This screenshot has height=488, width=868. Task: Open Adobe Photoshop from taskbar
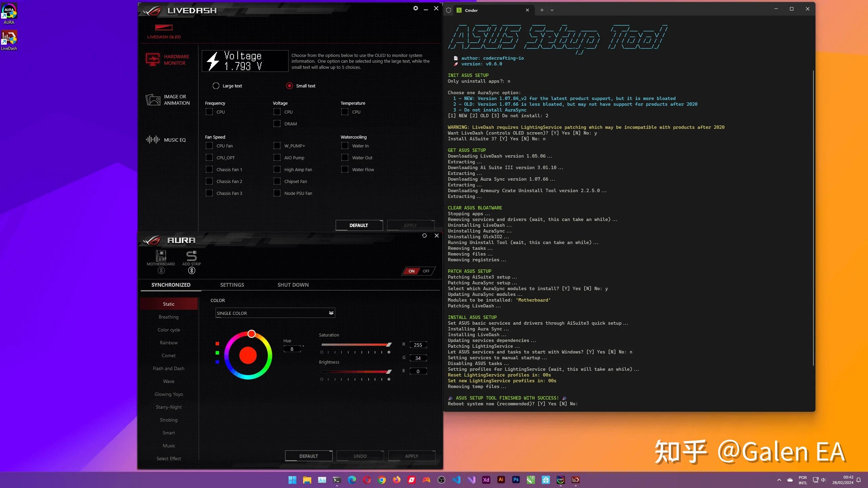[516, 480]
